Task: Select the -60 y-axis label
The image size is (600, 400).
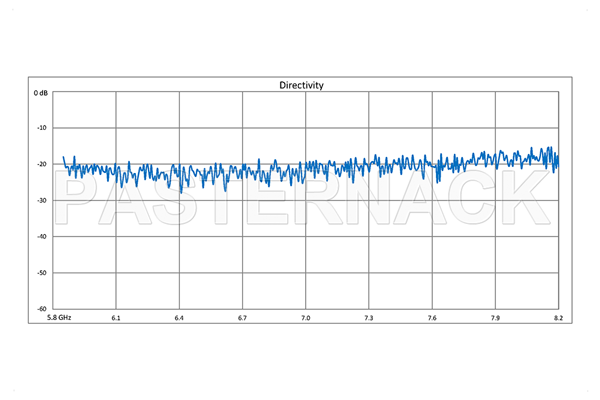Action: point(42,309)
